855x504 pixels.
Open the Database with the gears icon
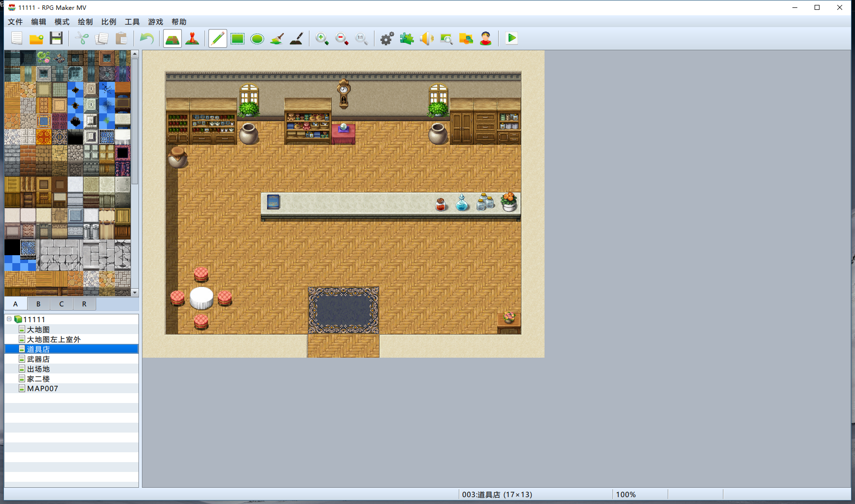tap(387, 38)
